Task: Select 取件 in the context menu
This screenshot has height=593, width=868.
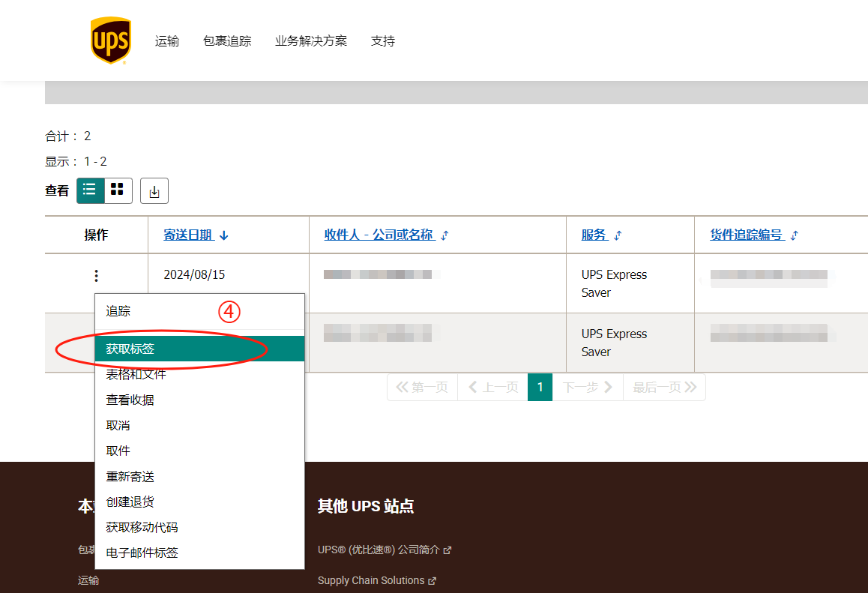Action: [200, 451]
